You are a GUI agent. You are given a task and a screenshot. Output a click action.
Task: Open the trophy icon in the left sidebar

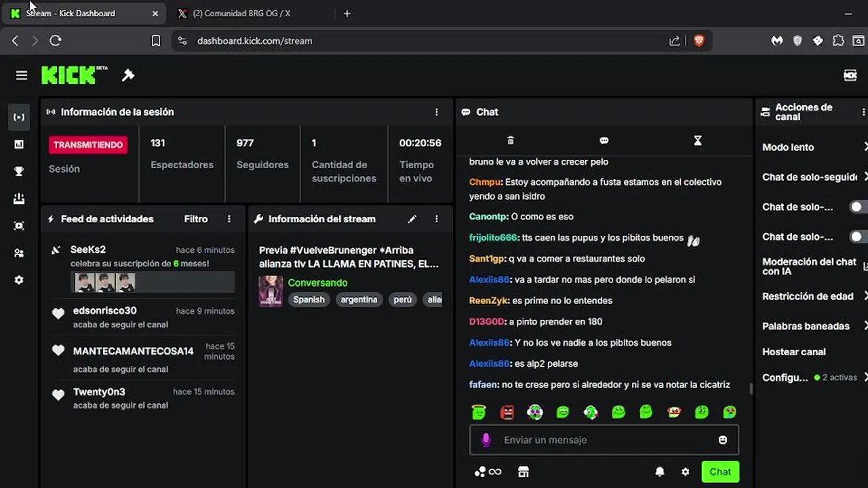pyautogui.click(x=19, y=171)
